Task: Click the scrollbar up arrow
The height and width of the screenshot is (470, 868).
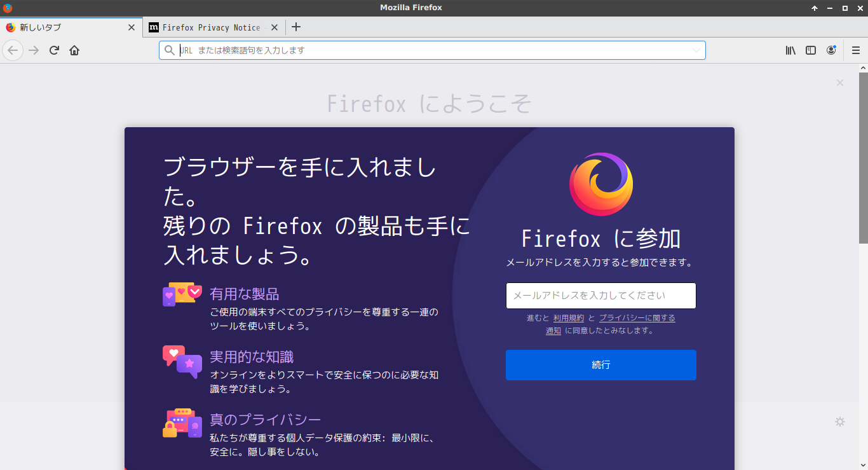Action: [x=864, y=67]
